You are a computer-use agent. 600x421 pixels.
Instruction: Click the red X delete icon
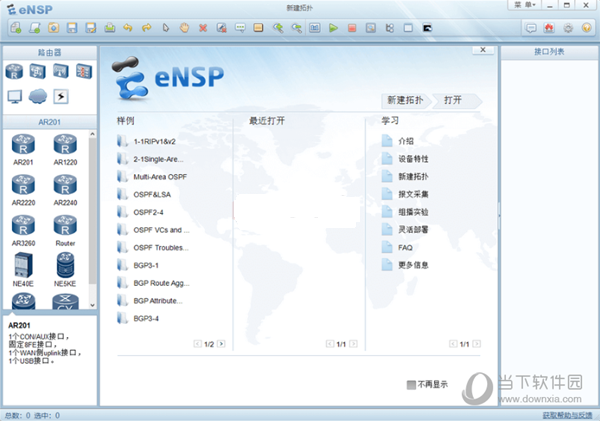pyautogui.click(x=203, y=28)
